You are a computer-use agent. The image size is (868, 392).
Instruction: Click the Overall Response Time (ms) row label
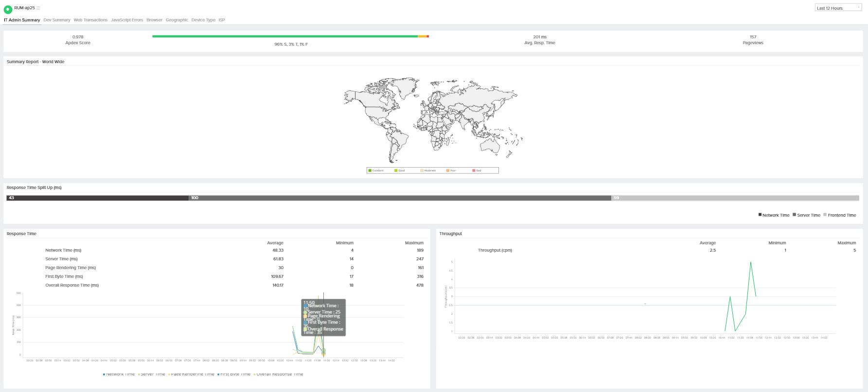pyautogui.click(x=72, y=285)
